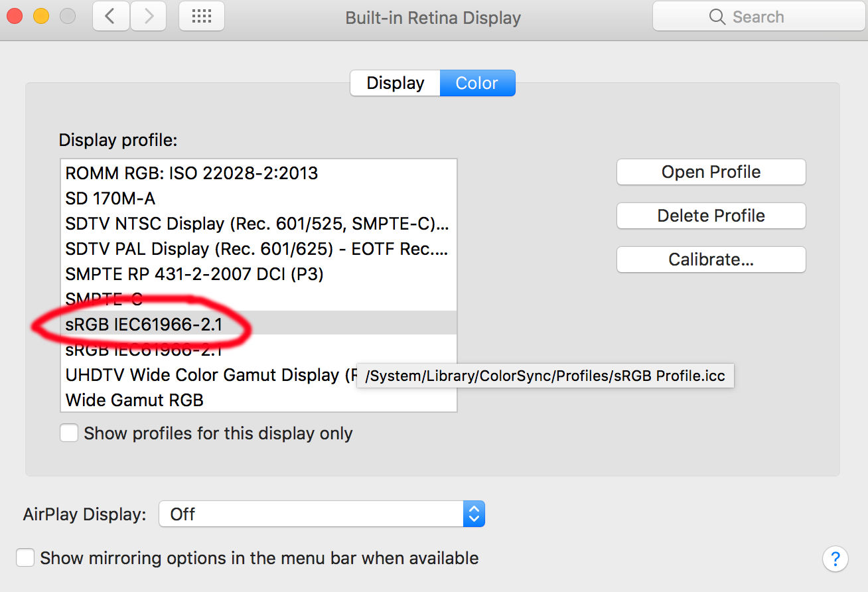
Task: Click the Delete Profile button
Action: tap(711, 216)
